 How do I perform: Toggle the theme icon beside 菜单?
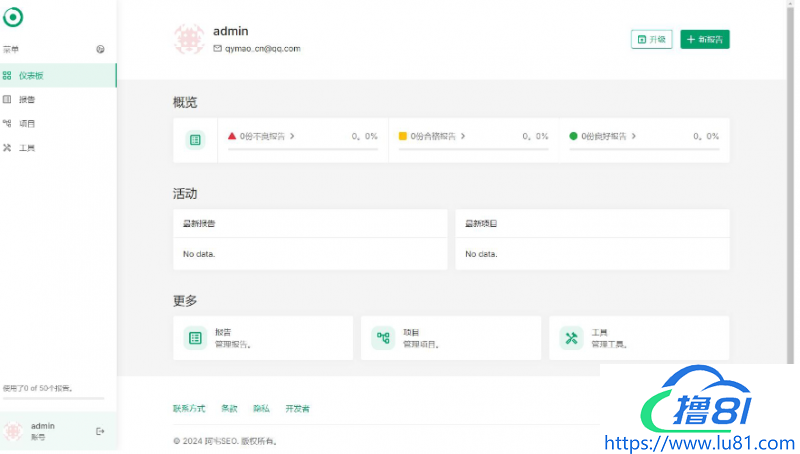click(100, 49)
